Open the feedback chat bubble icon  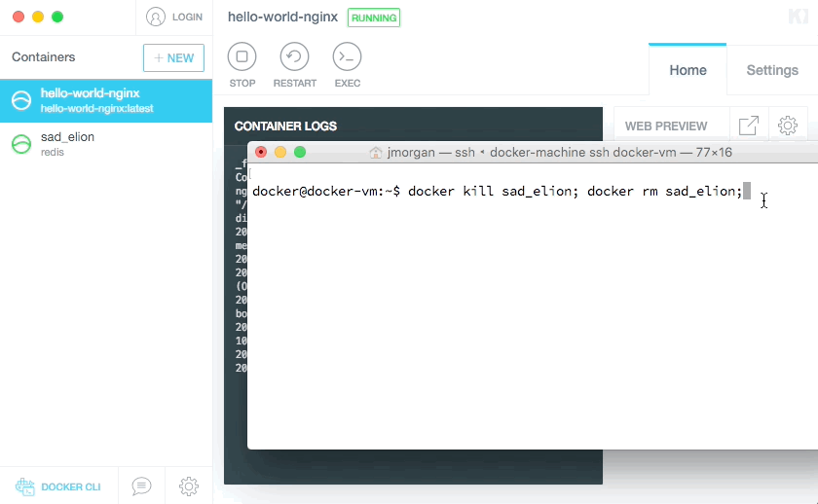click(x=141, y=486)
